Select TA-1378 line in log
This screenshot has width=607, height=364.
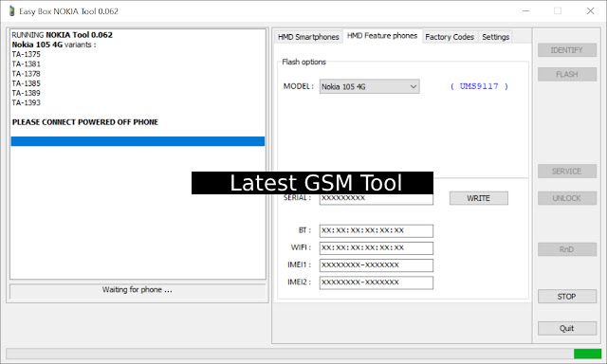pyautogui.click(x=26, y=74)
